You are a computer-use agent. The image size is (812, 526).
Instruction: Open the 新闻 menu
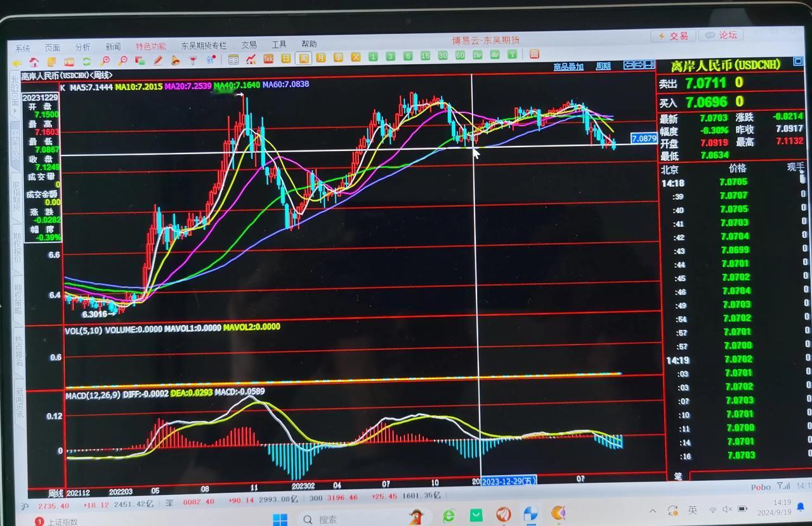pos(113,47)
